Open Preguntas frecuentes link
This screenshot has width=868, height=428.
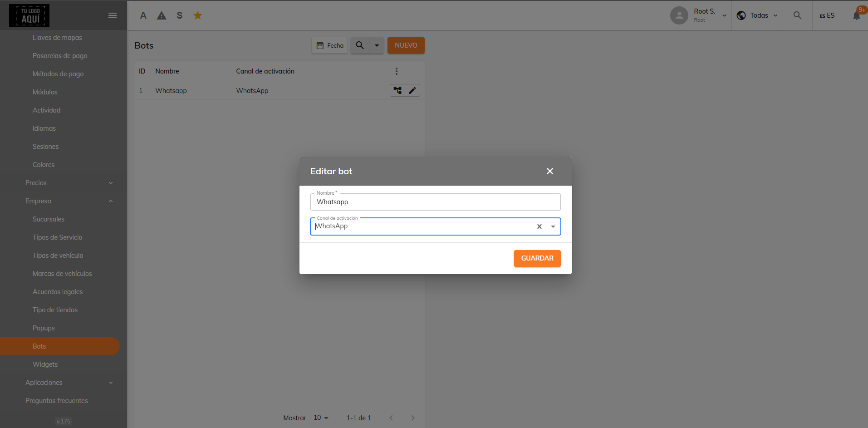click(57, 401)
